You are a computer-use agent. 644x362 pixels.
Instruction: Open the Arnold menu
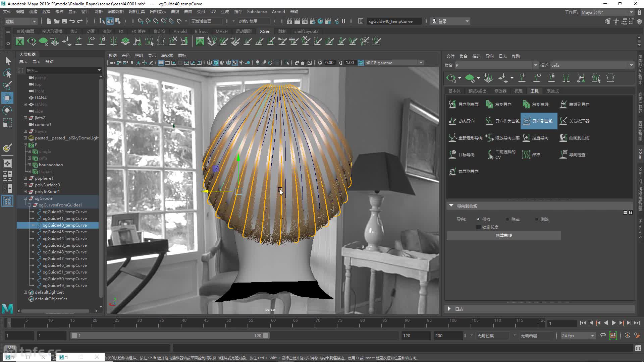point(278,11)
